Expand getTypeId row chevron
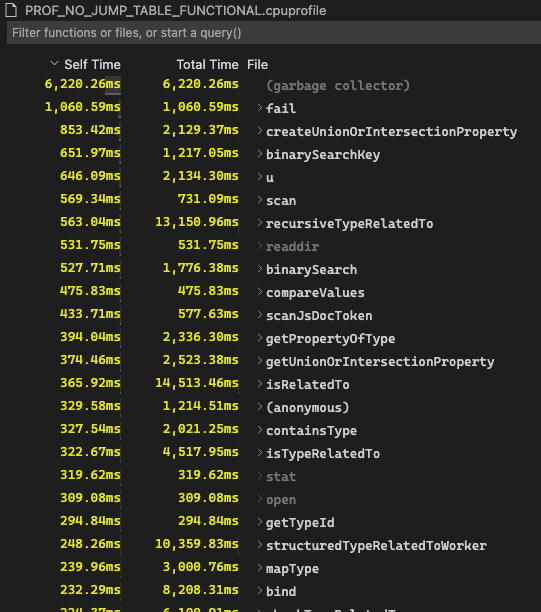 tap(260, 523)
